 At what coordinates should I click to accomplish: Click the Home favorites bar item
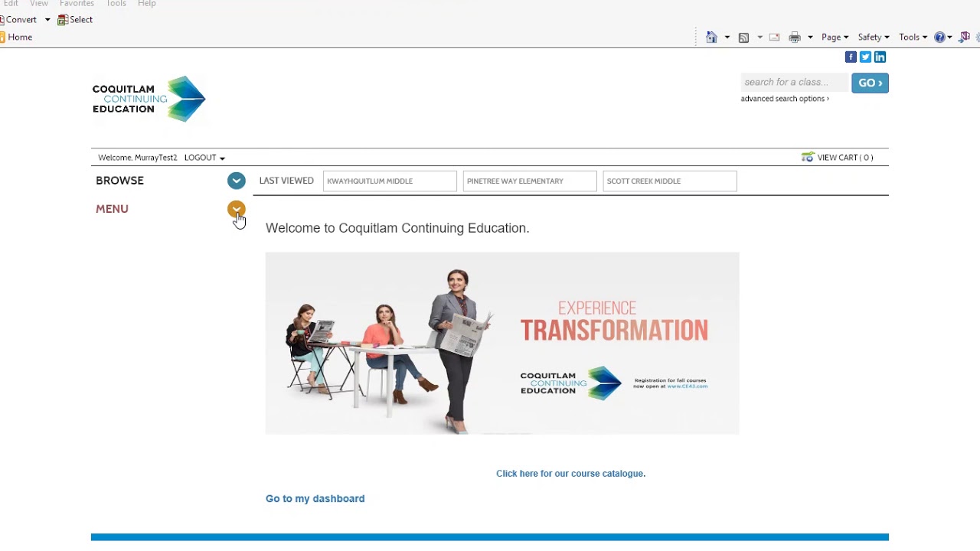click(x=16, y=37)
